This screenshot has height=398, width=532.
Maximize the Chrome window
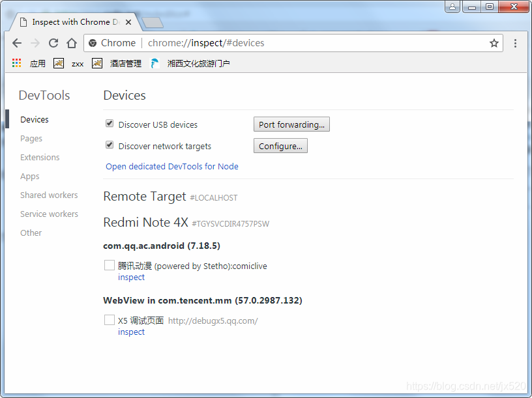(x=490, y=7)
